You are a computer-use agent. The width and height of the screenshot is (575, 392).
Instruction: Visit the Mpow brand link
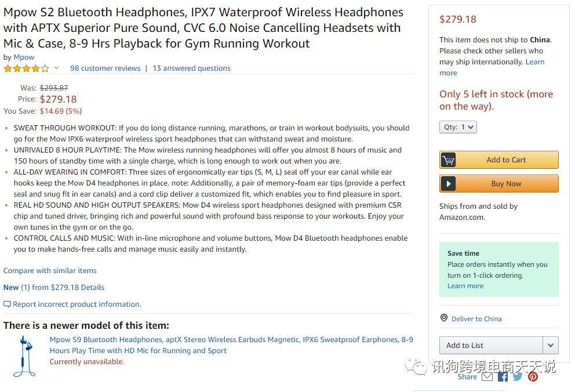click(24, 57)
